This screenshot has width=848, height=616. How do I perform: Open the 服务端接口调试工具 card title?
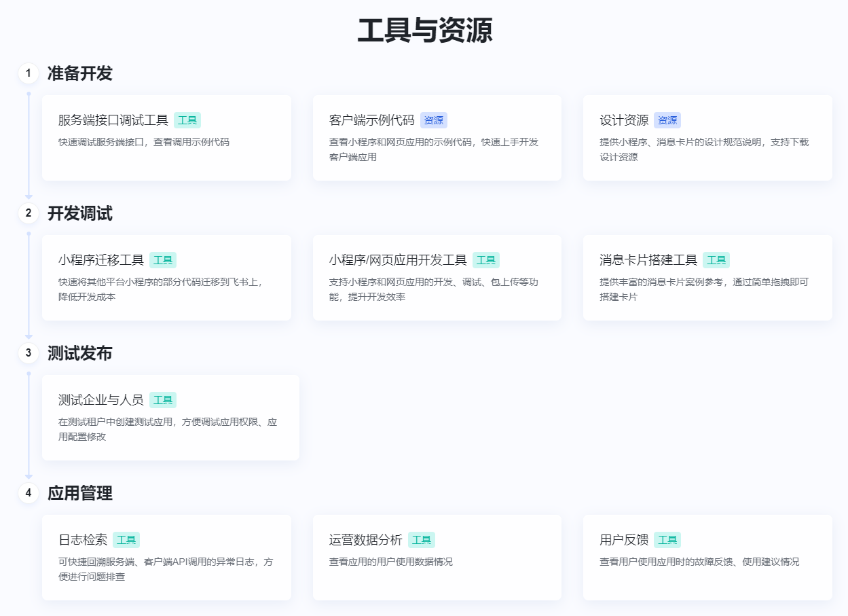pos(113,120)
